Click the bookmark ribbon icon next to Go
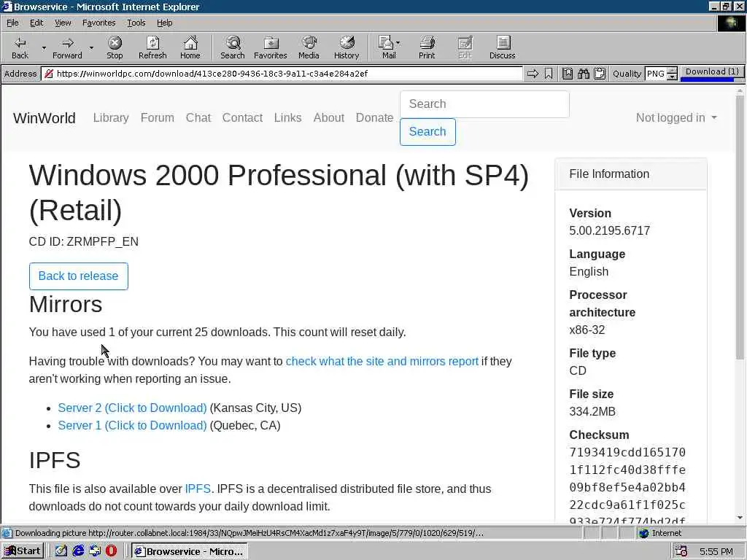 click(549, 74)
